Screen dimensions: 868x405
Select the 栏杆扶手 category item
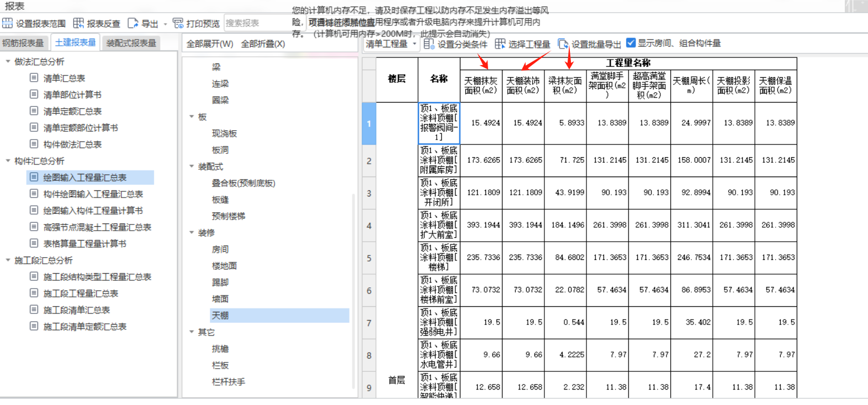229,381
